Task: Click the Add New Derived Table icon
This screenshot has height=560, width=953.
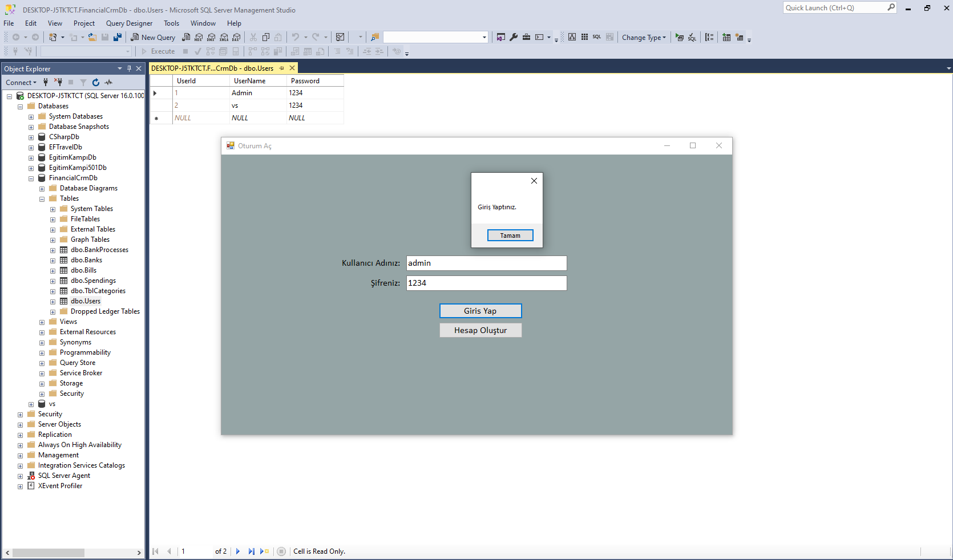Action: click(x=740, y=37)
